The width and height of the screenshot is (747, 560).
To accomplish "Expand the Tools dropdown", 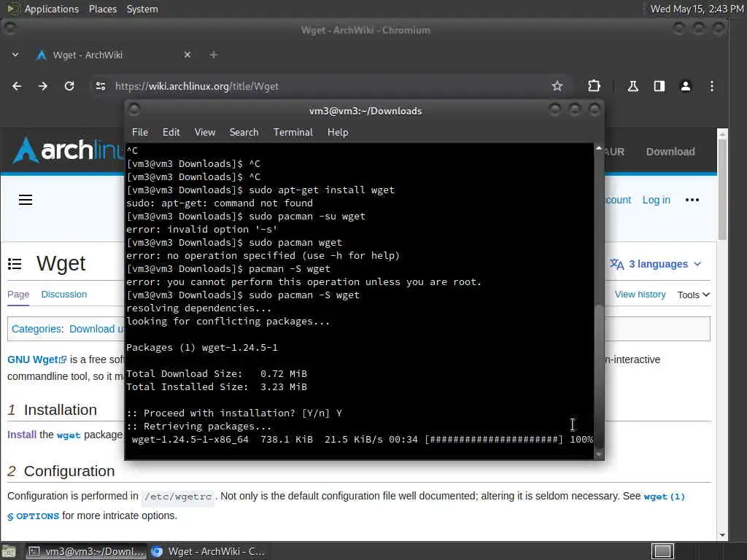I will click(694, 295).
